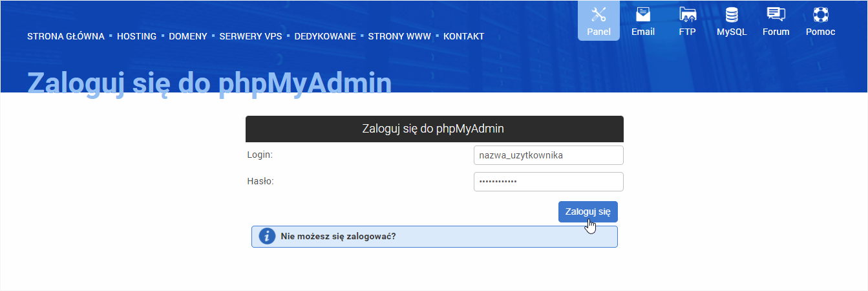Click the blue info icon
Image resolution: width=868 pixels, height=291 pixels.
267,236
